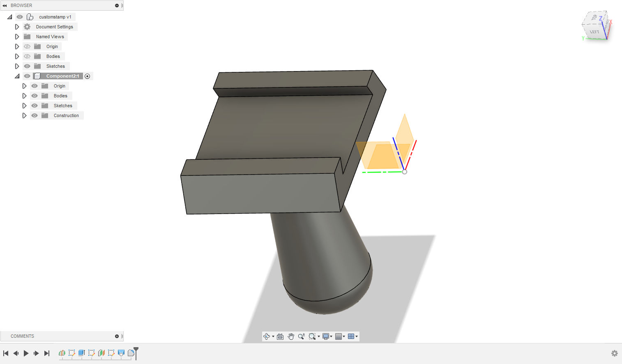Collapse the Browser panel with double-arrow icon

pyautogui.click(x=5, y=6)
